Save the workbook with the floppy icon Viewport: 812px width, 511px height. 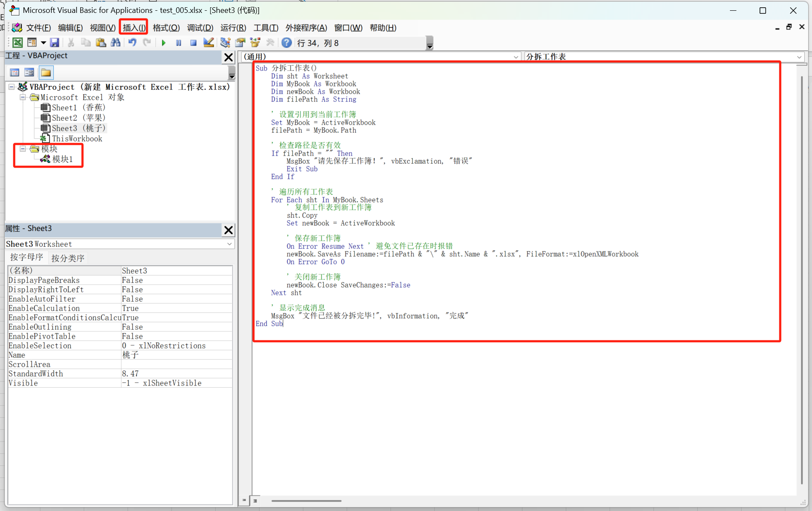tap(55, 43)
